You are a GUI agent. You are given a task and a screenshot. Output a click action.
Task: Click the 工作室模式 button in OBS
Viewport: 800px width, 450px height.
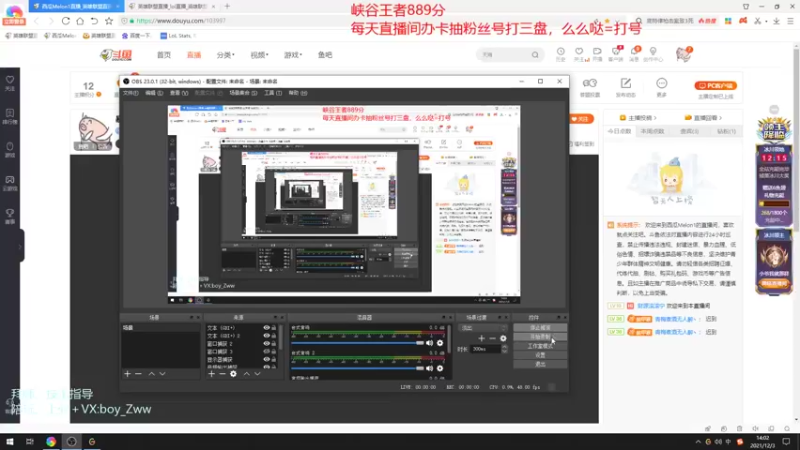tap(540, 346)
